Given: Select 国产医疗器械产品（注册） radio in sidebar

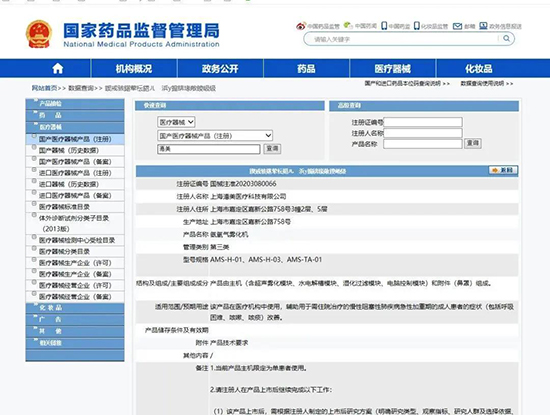Looking at the screenshot, I should pyautogui.click(x=34, y=136).
